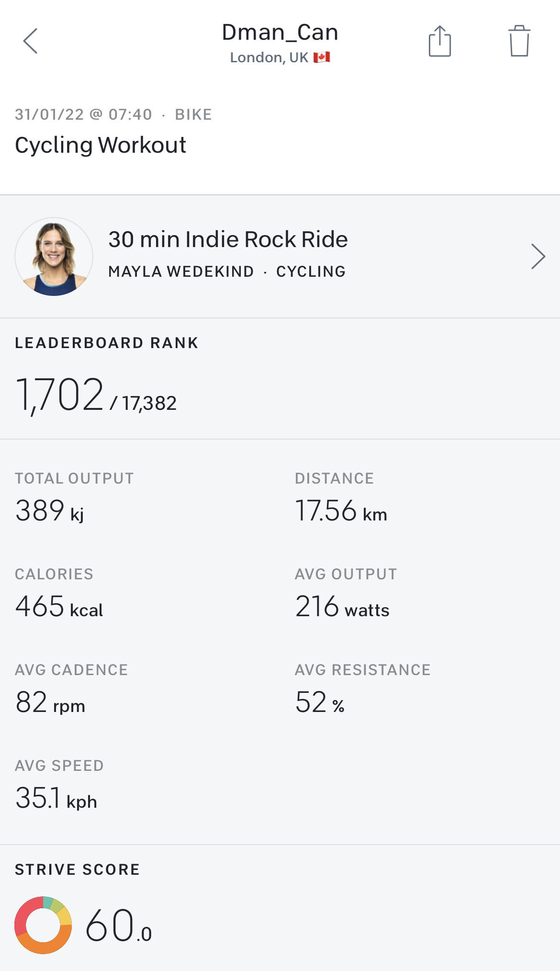Tap the share workout icon
Screen dimensions: 560x971
pyautogui.click(x=439, y=41)
